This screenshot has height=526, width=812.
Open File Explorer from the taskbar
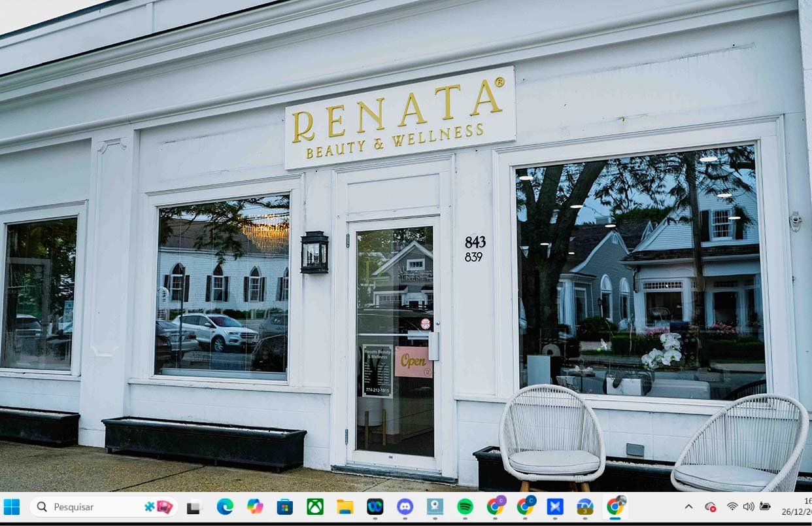tap(345, 507)
